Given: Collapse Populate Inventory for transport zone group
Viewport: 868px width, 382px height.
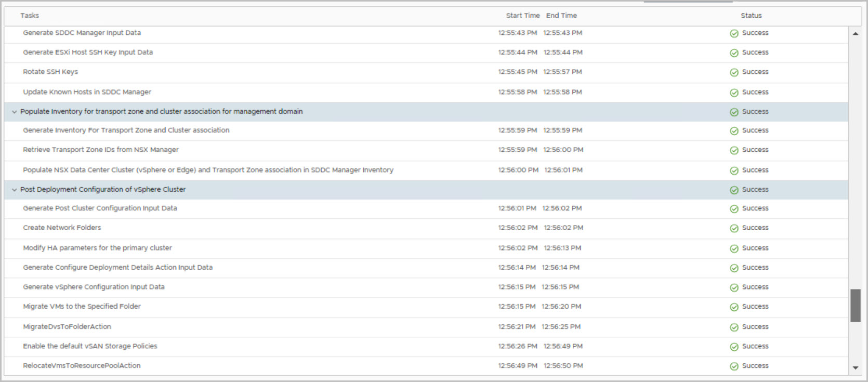Looking at the screenshot, I should 15,112.
